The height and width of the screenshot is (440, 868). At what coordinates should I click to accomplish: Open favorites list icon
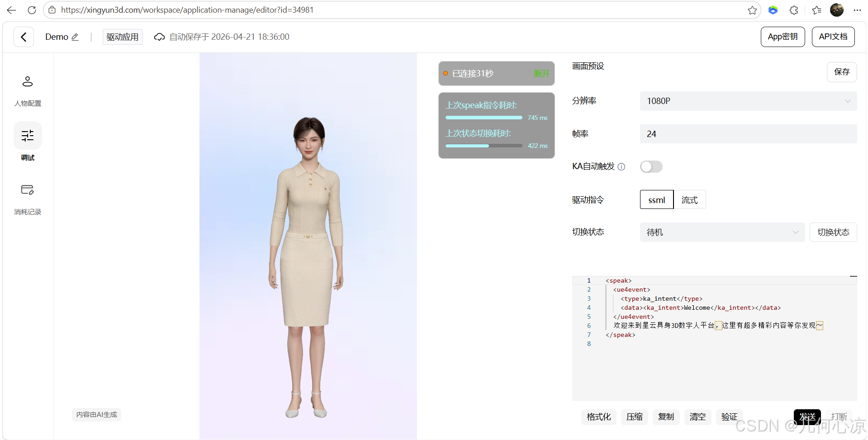(816, 10)
